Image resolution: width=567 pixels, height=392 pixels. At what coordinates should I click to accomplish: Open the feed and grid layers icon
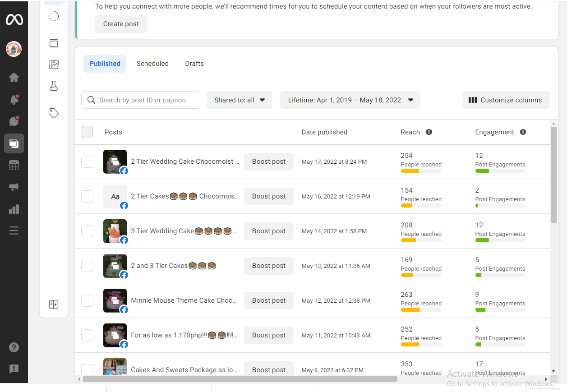[x=54, y=44]
